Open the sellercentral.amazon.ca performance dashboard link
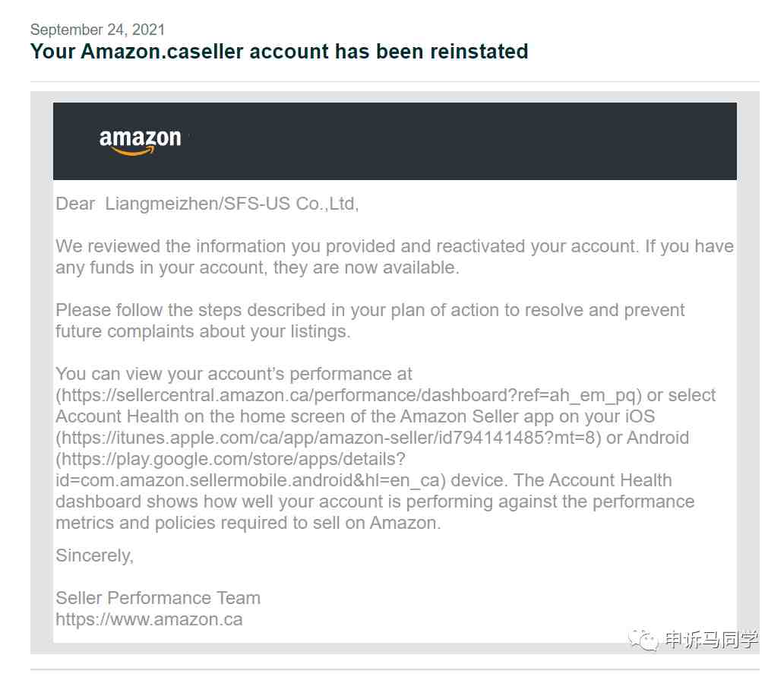784x674 pixels. pyautogui.click(x=349, y=395)
